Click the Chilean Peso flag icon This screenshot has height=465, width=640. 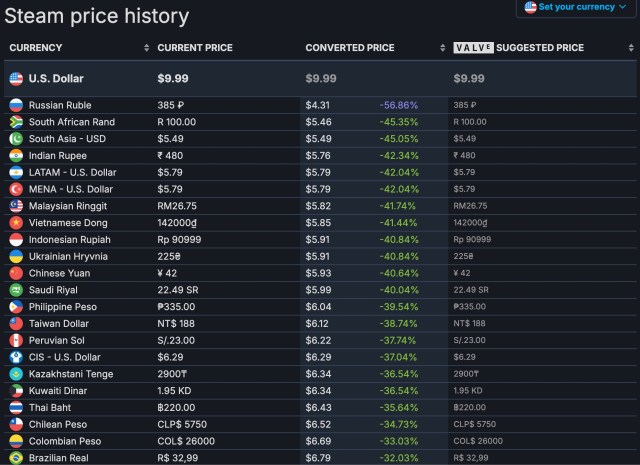point(16,424)
